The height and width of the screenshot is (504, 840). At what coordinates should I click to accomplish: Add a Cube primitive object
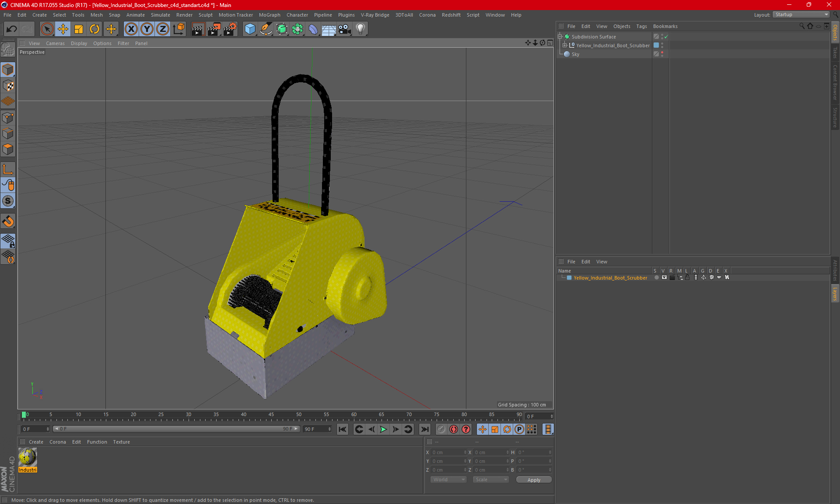(250, 29)
